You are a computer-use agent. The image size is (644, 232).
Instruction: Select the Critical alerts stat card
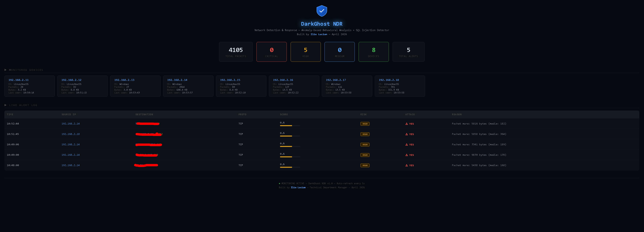(271, 52)
